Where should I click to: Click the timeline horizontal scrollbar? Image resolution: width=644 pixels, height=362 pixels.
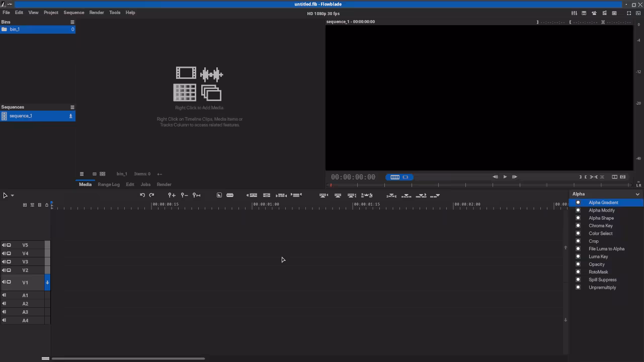(x=128, y=358)
